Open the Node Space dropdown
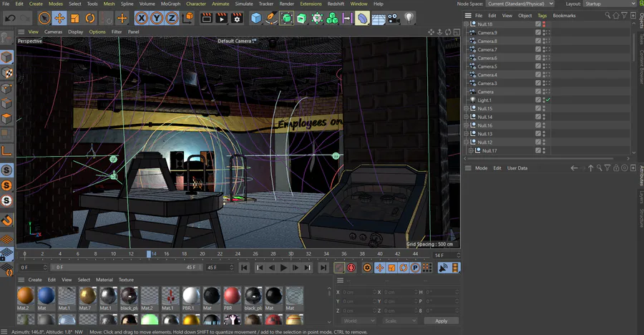This screenshot has width=644, height=335. pos(520,4)
